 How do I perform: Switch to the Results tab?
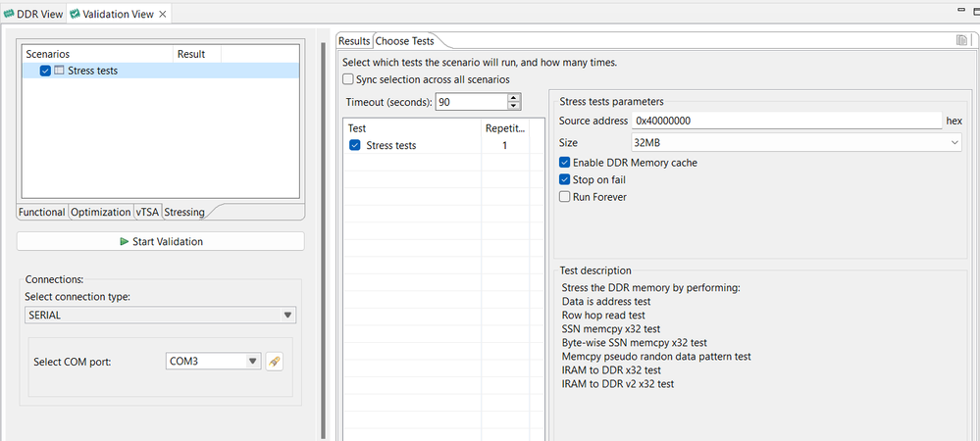point(353,41)
